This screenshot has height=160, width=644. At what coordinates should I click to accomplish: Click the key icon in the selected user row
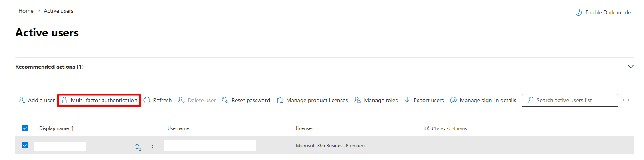138,148
